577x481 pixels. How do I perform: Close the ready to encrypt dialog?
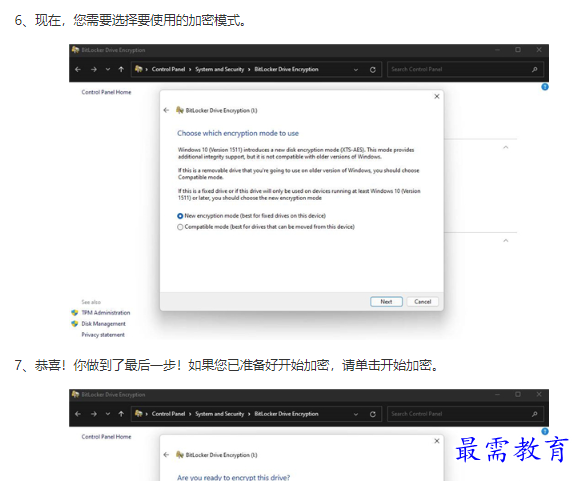click(x=437, y=441)
